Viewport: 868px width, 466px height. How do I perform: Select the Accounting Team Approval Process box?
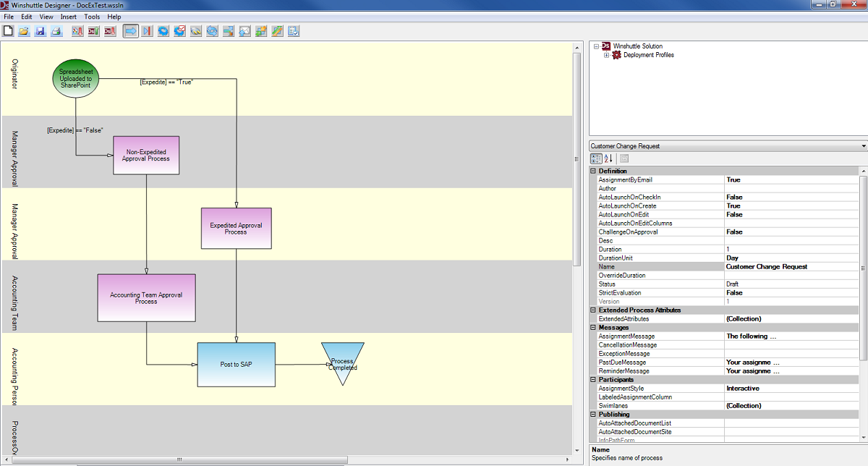pos(146,298)
